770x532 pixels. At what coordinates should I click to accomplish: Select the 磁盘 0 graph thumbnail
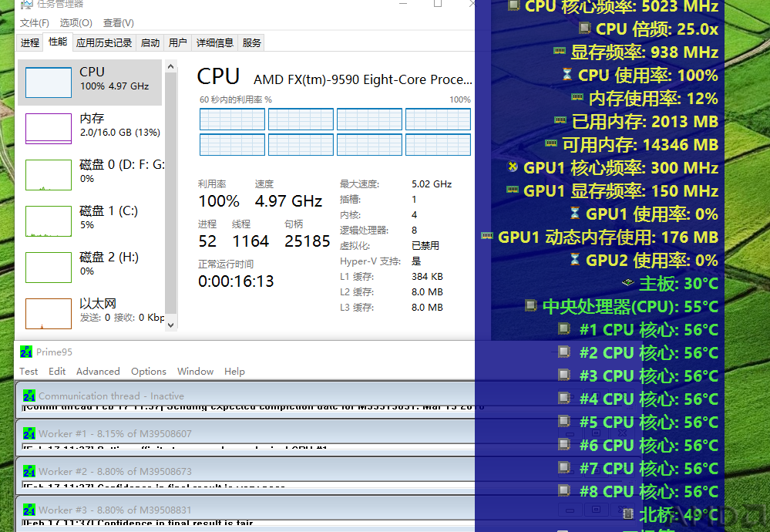(48, 175)
